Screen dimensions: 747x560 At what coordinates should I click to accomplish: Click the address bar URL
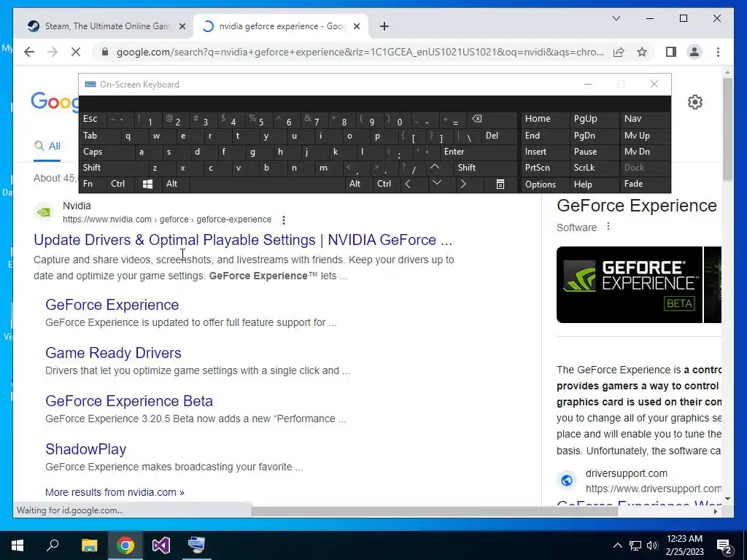point(360,52)
